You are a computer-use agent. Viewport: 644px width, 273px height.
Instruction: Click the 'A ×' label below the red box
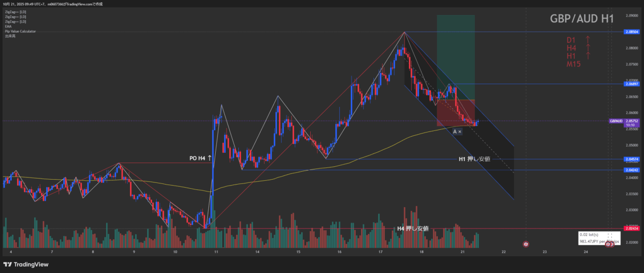tap(457, 131)
